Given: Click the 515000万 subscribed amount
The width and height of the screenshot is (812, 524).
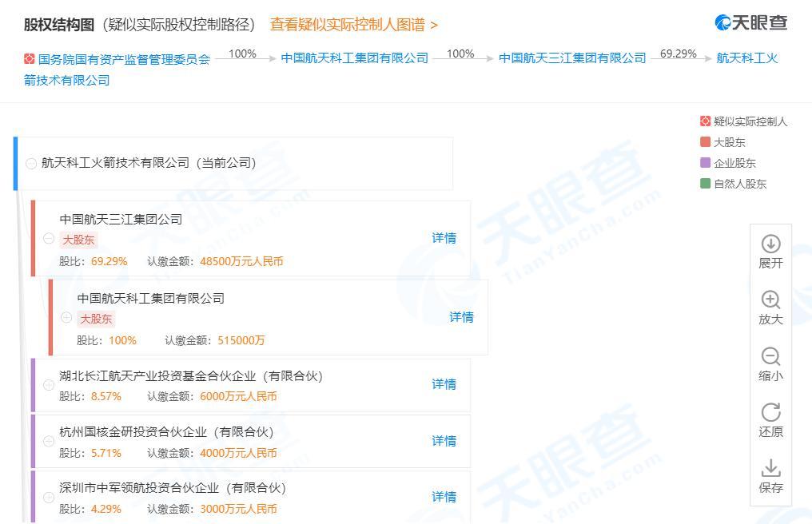Looking at the screenshot, I should (241, 341).
